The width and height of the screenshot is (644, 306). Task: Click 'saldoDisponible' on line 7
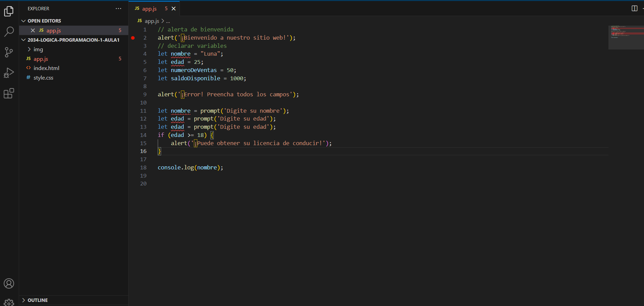[x=196, y=79]
